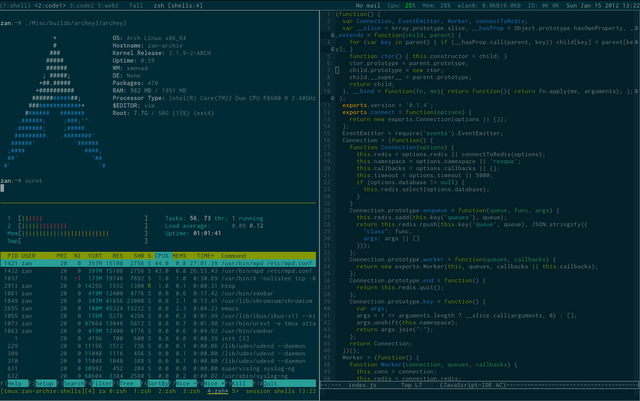Click the CPU 1 usage bar in htop
The image size is (640, 401).
pyautogui.click(x=78, y=218)
